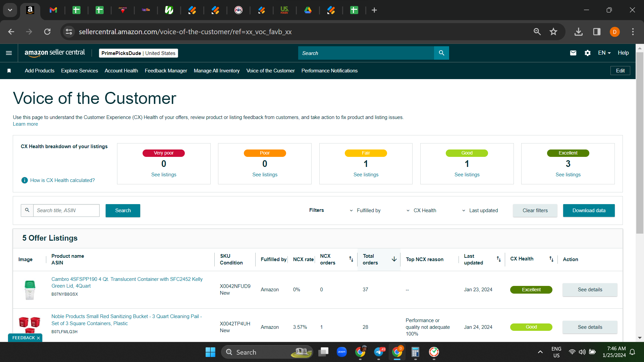Image resolution: width=644 pixels, height=362 pixels.
Task: Open Account Health menu item
Action: click(121, 71)
